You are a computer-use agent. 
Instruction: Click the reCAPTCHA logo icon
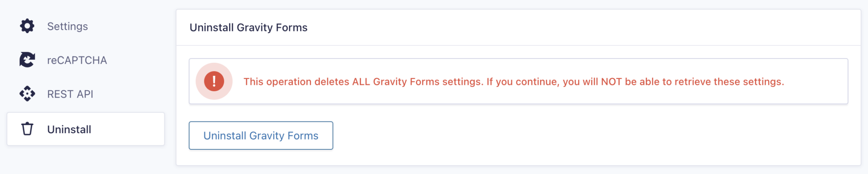click(27, 60)
